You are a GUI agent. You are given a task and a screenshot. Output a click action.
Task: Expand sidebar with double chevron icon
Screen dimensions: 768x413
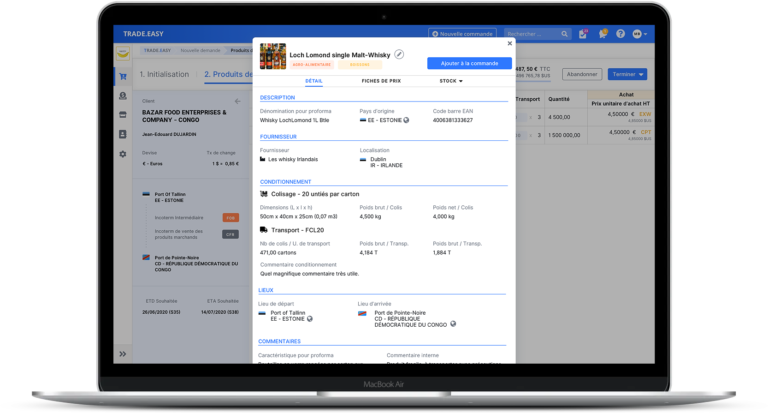122,354
